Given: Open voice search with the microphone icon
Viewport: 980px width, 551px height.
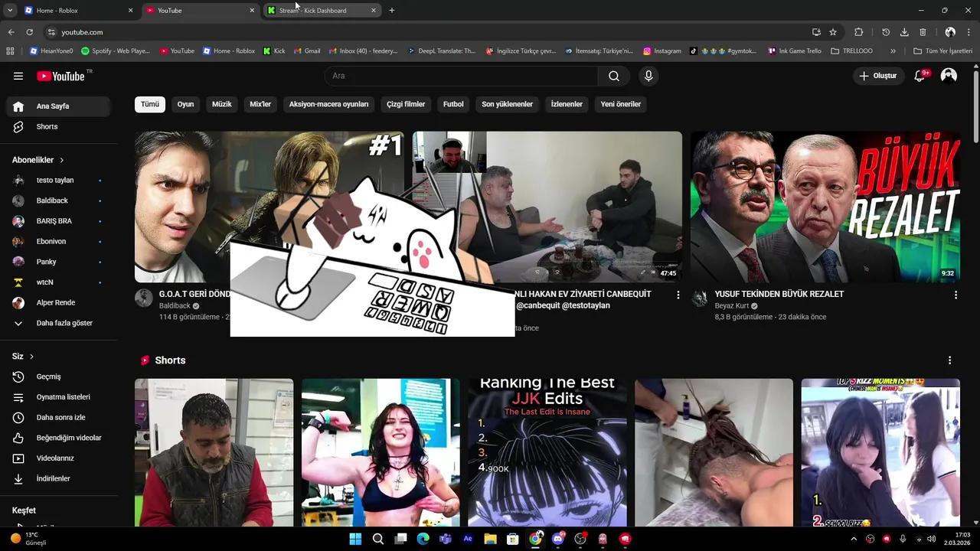Looking at the screenshot, I should point(648,76).
